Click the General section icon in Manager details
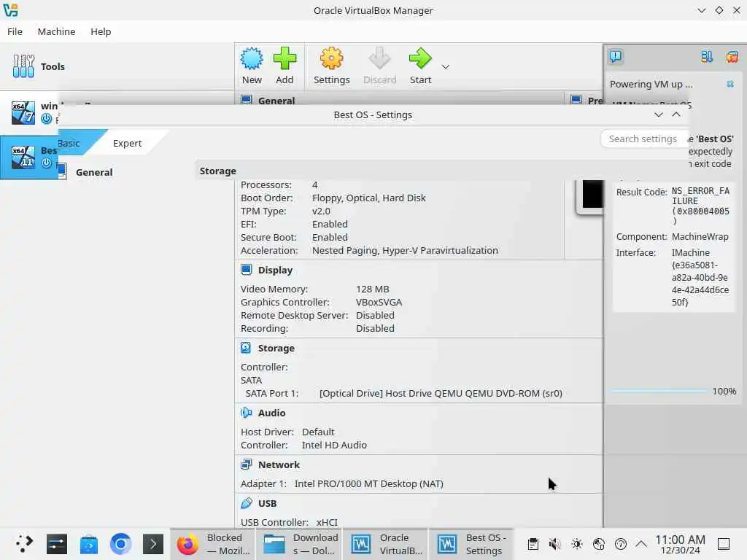This screenshot has width=747, height=560. tap(247, 100)
